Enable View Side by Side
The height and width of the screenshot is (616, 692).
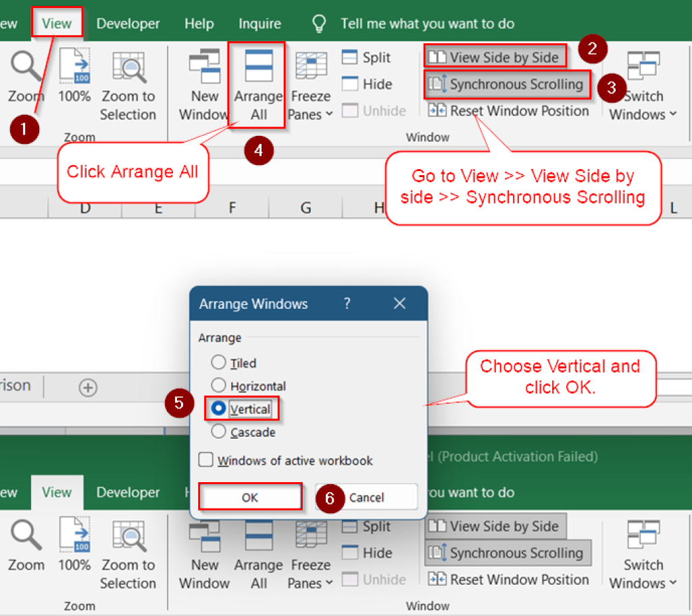click(x=495, y=57)
